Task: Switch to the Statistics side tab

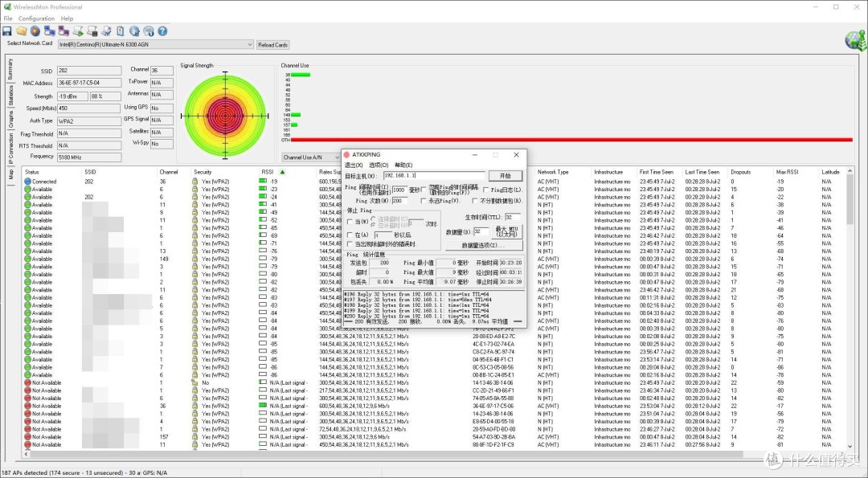Action: click(x=10, y=95)
